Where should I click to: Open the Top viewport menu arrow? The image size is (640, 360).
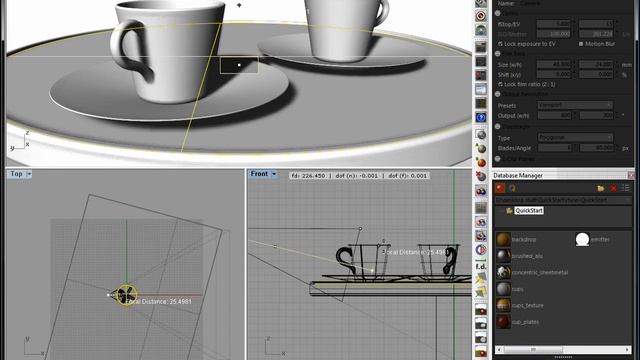click(x=29, y=174)
